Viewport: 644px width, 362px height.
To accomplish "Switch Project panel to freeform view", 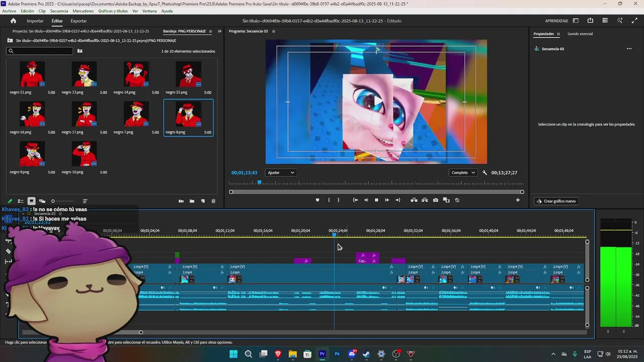I will click(42, 201).
